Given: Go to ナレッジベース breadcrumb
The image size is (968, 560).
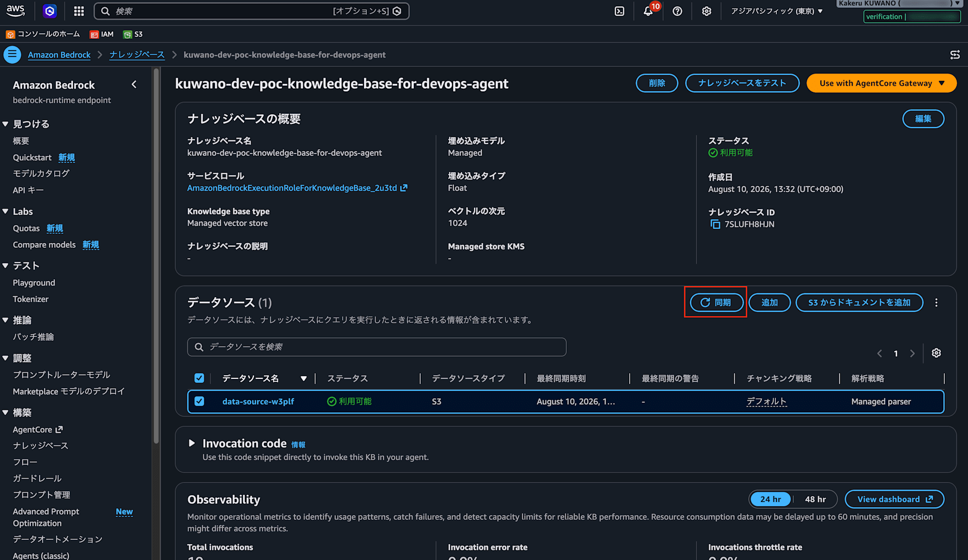Looking at the screenshot, I should (137, 55).
